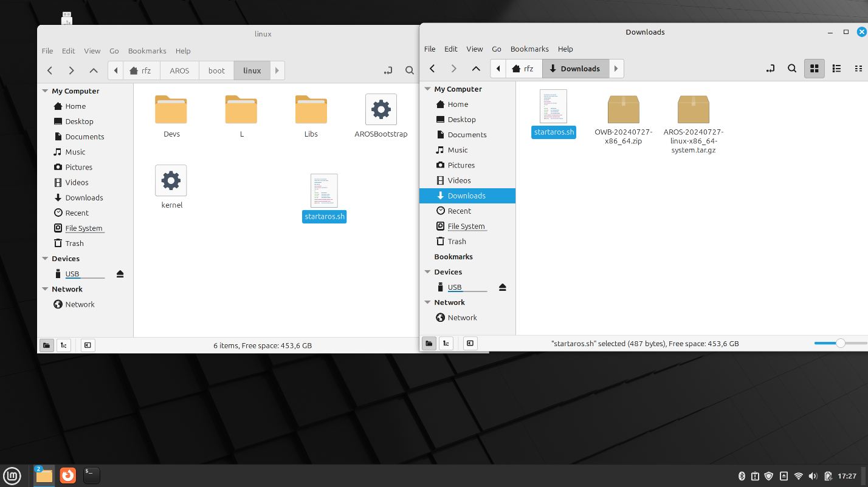Screen dimensions: 868x487
Task: Show treeview sidebar in Downloads window
Action: pos(447,344)
